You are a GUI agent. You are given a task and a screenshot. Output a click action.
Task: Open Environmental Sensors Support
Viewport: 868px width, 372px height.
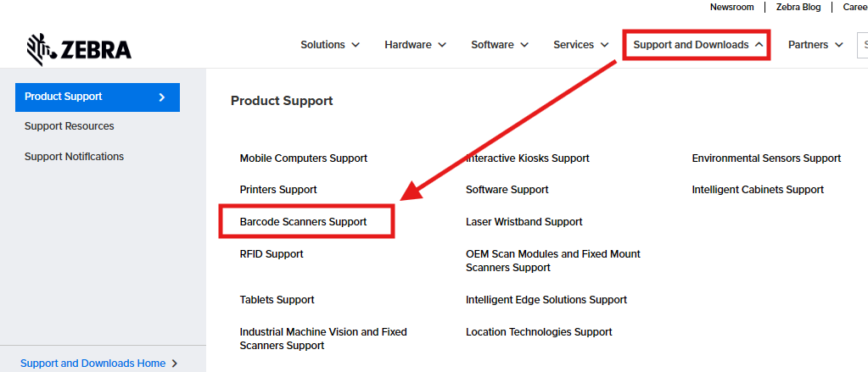(x=766, y=158)
